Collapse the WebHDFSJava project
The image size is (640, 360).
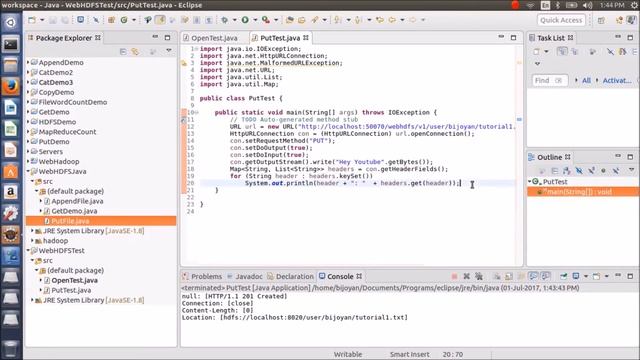click(x=28, y=171)
